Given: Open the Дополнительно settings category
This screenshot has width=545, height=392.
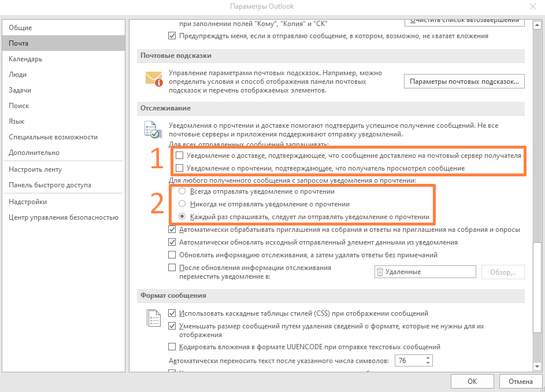Looking at the screenshot, I should tap(64, 153).
